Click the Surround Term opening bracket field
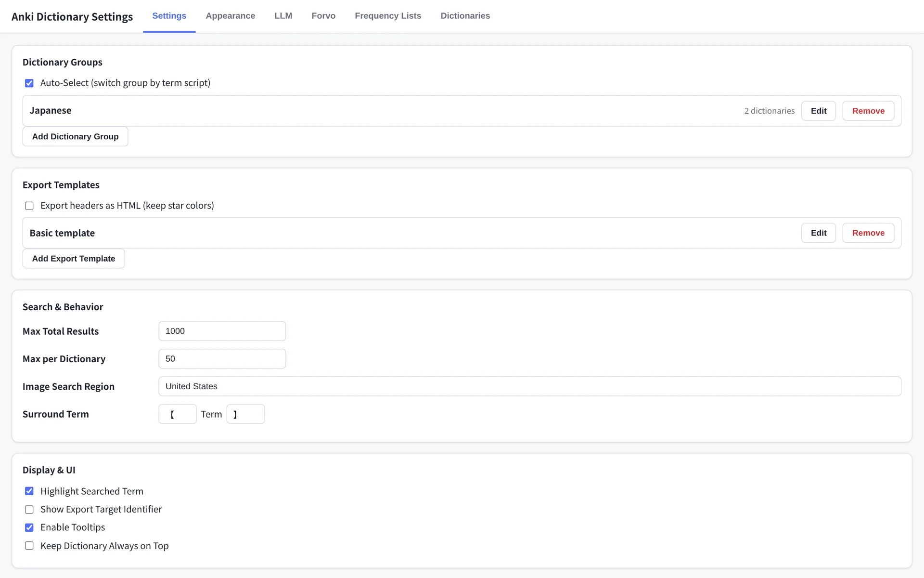Viewport: 924px width, 578px height. pos(178,414)
